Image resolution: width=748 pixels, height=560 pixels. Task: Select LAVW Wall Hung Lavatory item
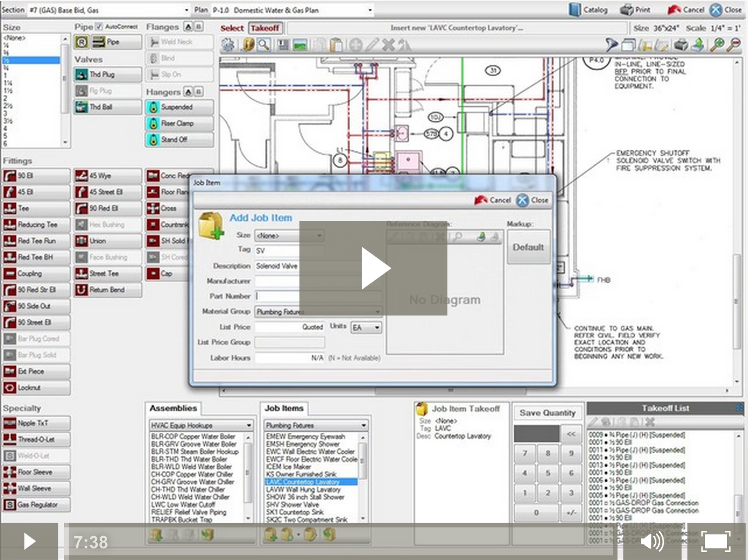(x=304, y=490)
